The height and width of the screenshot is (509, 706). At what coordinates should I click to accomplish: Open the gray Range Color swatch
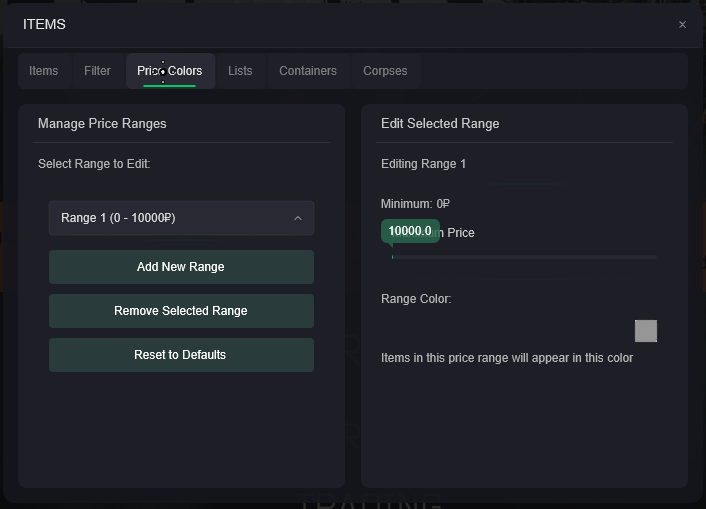[646, 331]
